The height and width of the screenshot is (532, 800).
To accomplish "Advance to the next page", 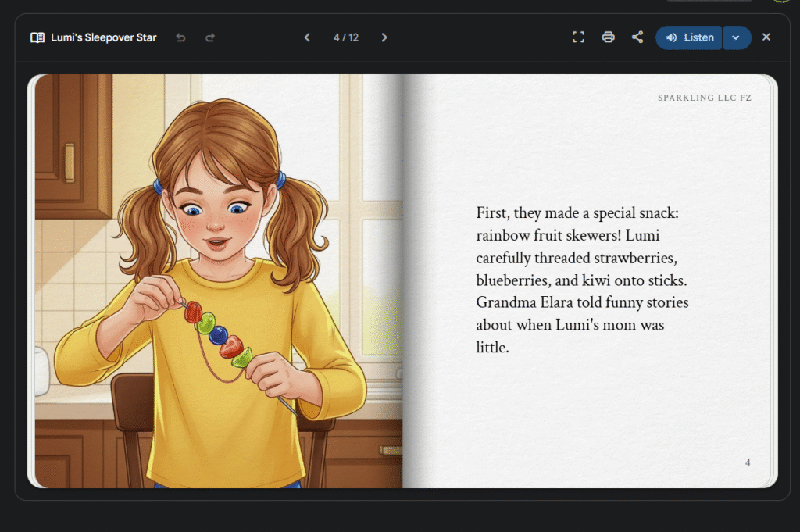I will click(384, 37).
